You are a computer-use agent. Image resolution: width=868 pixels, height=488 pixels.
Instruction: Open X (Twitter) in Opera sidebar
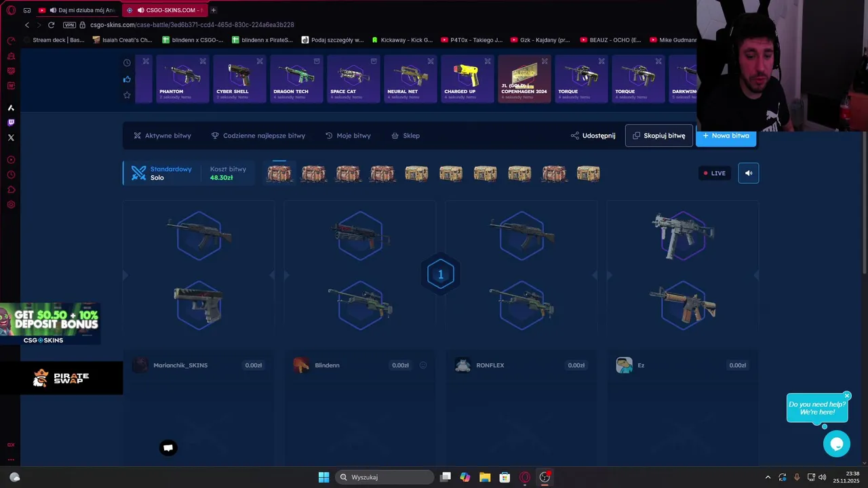(x=11, y=138)
